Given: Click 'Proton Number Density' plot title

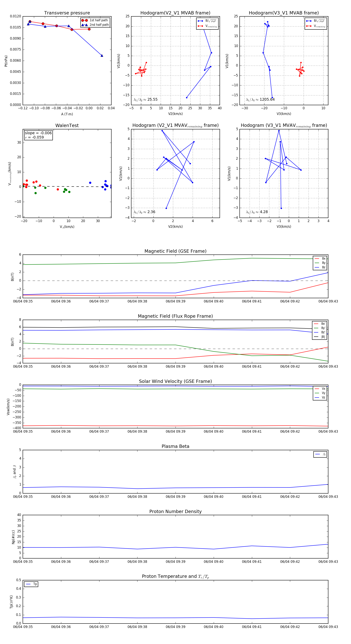Looking at the screenshot, I should [175, 511].
